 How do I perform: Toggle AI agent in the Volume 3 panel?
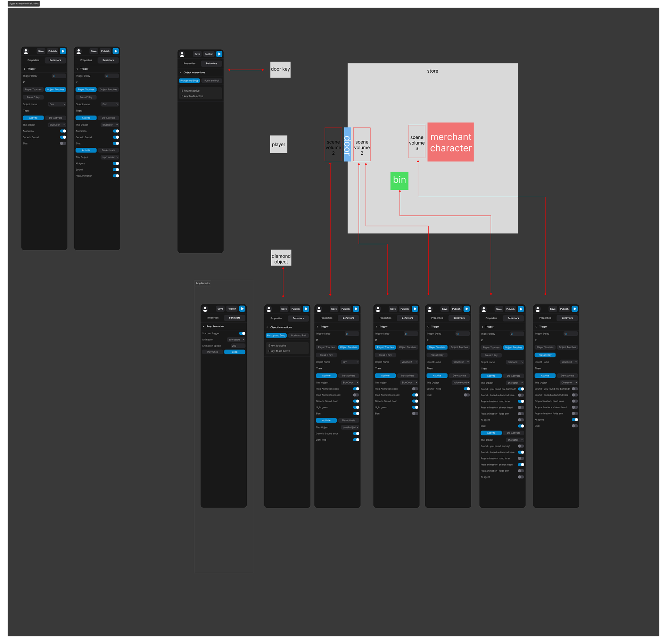[575, 420]
